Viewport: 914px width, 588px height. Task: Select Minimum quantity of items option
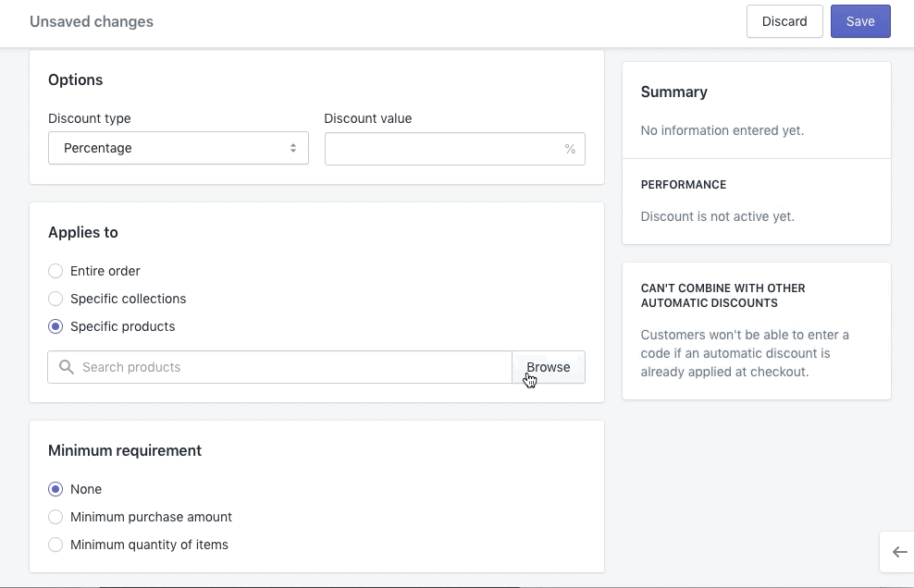(x=56, y=545)
